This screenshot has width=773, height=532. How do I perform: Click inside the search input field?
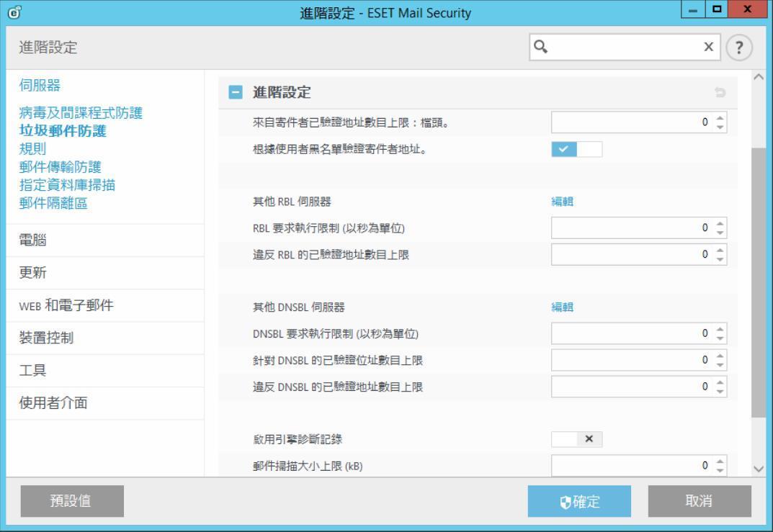coord(625,48)
